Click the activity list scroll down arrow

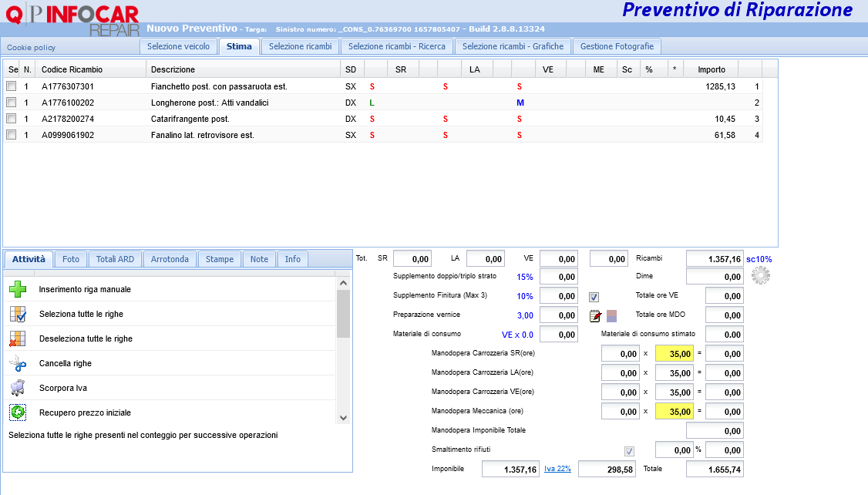pyautogui.click(x=343, y=418)
